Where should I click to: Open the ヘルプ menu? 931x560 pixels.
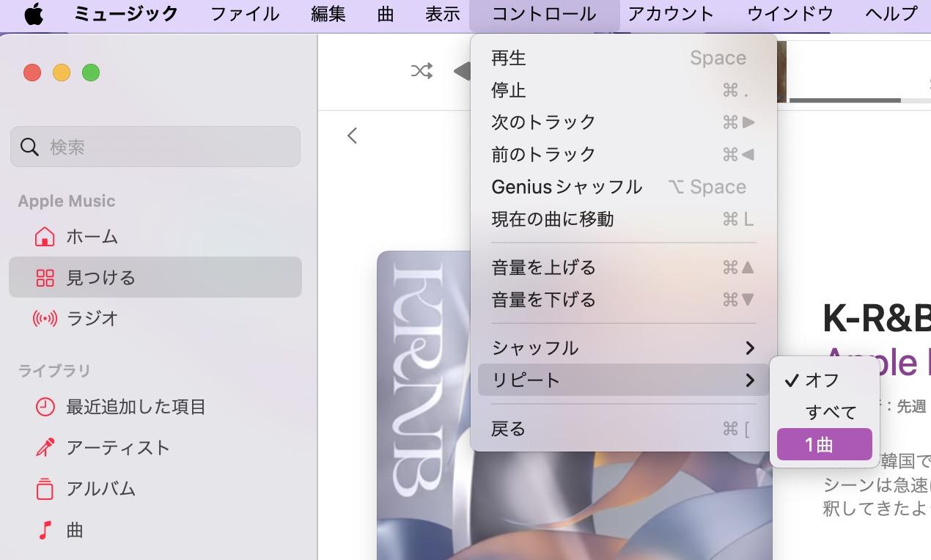pyautogui.click(x=891, y=14)
